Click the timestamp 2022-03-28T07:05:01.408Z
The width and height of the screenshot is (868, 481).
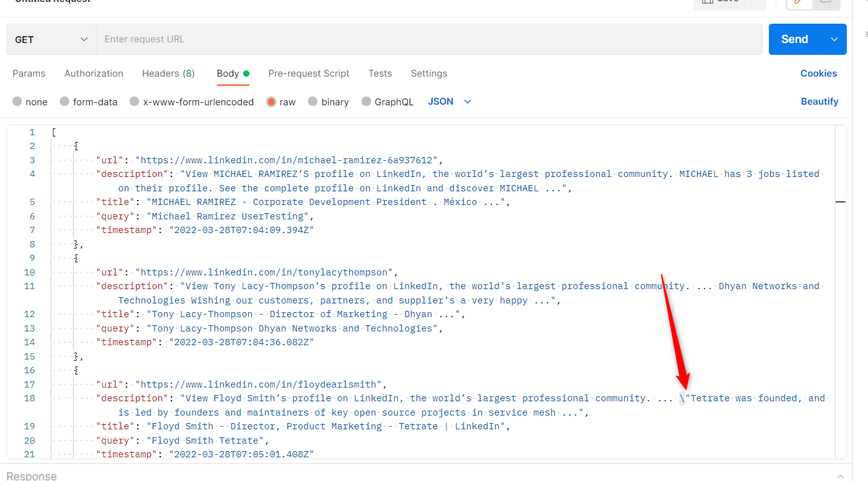(241, 454)
